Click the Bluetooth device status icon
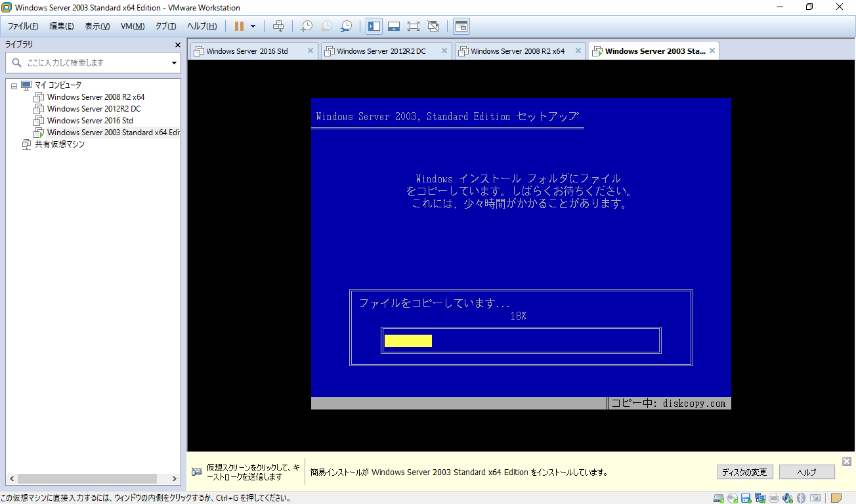The height and width of the screenshot is (504, 856). [801, 498]
